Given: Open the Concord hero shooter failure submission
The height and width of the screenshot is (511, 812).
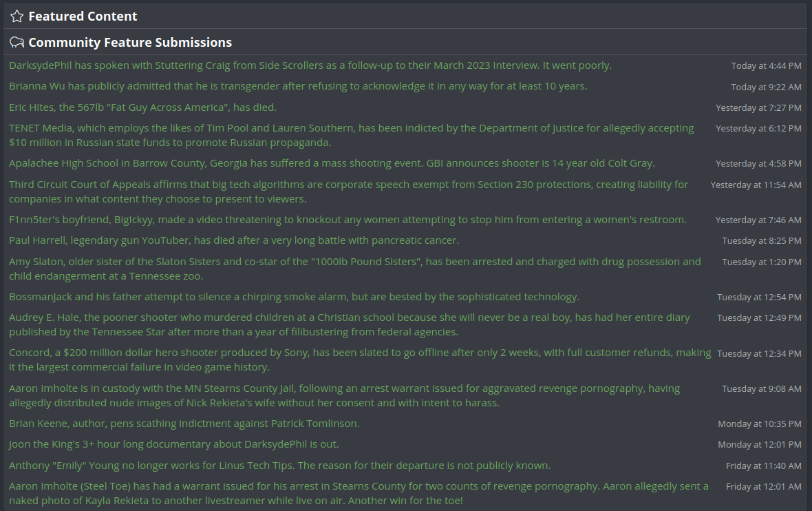Looking at the screenshot, I should click(360, 359).
